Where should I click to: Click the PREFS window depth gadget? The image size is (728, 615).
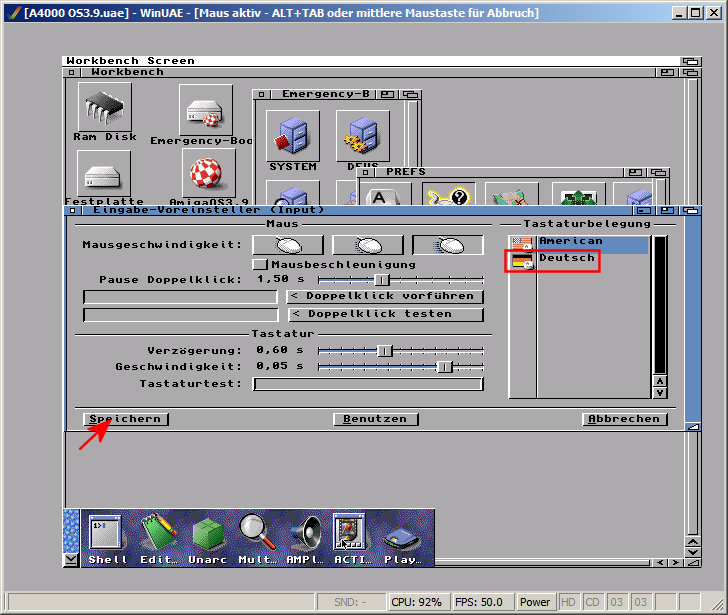[x=658, y=173]
